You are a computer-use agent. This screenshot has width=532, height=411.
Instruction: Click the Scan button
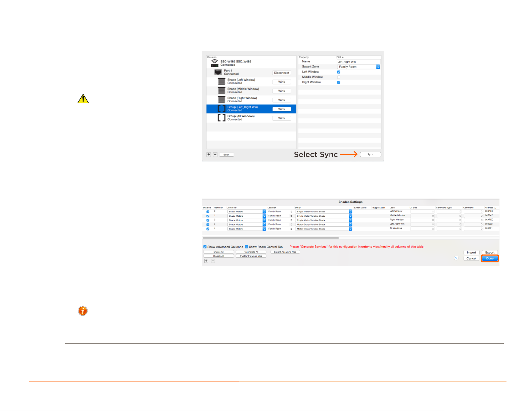[227, 155]
